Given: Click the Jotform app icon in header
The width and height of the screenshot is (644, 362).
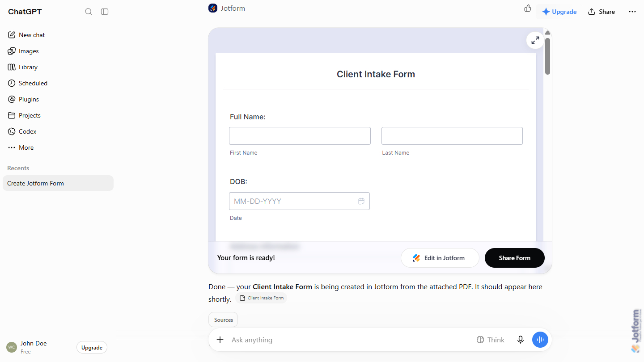Looking at the screenshot, I should pyautogui.click(x=213, y=8).
